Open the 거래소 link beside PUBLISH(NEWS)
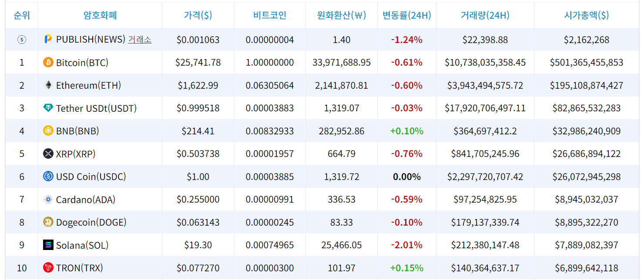Viewport: 644px width, 280px height. pyautogui.click(x=140, y=40)
